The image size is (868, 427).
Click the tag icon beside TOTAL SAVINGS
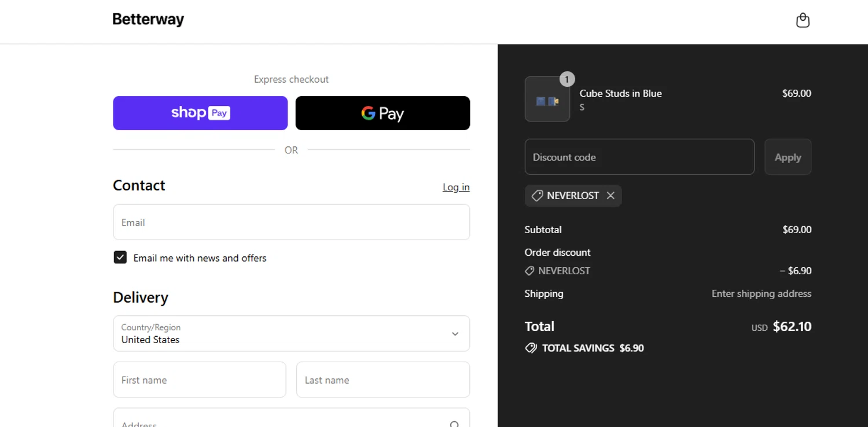click(531, 348)
